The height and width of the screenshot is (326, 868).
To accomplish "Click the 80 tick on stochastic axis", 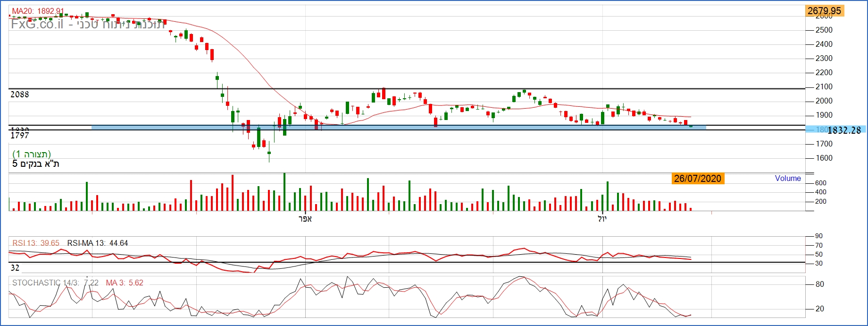I will click(819, 284).
